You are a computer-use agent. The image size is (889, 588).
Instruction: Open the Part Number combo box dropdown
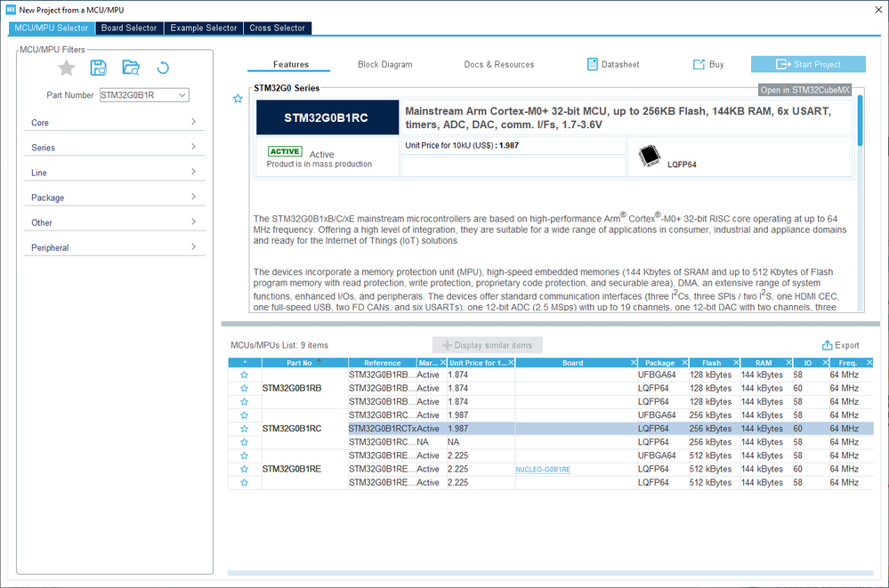182,95
